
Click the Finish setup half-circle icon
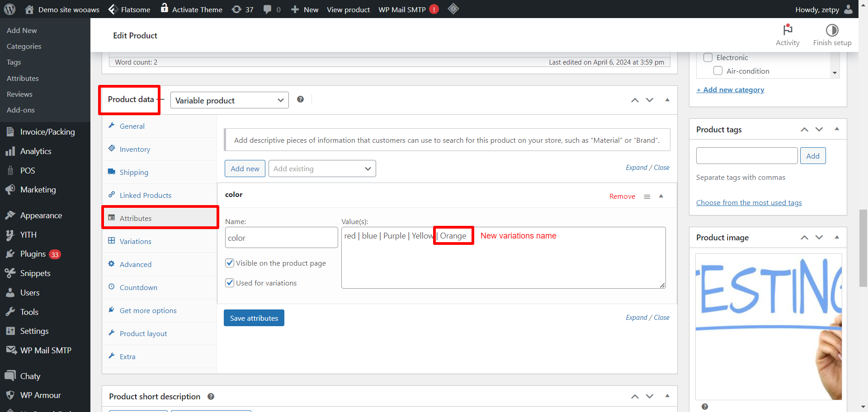pos(832,30)
